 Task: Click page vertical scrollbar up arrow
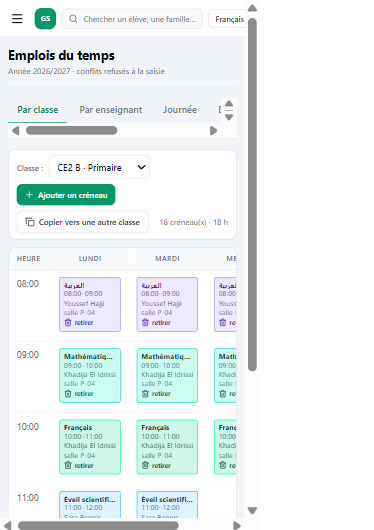[252, 8]
